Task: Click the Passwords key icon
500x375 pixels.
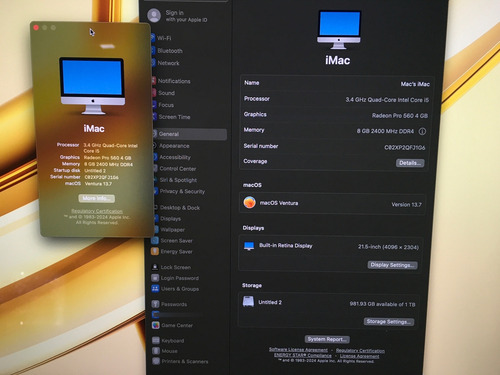Action: [155, 304]
